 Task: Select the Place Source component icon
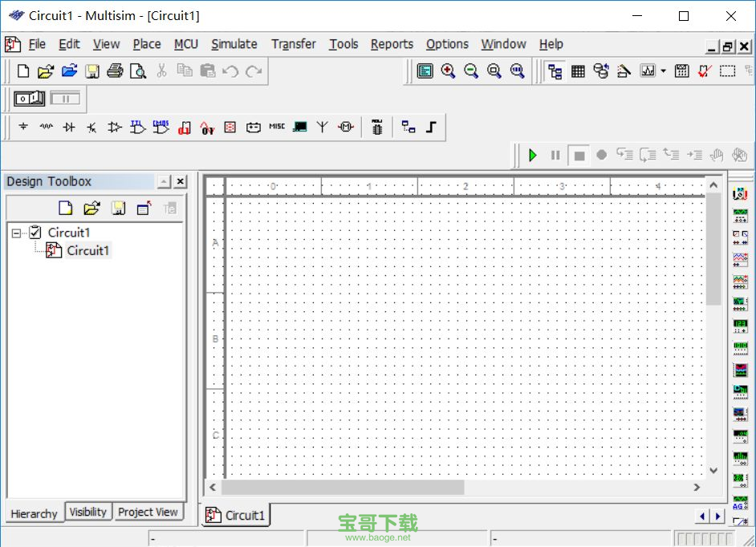click(22, 127)
